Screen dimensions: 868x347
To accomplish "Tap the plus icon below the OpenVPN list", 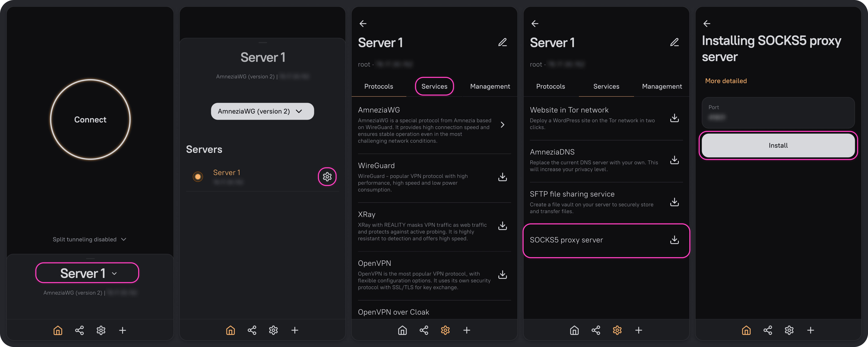I will tap(467, 330).
